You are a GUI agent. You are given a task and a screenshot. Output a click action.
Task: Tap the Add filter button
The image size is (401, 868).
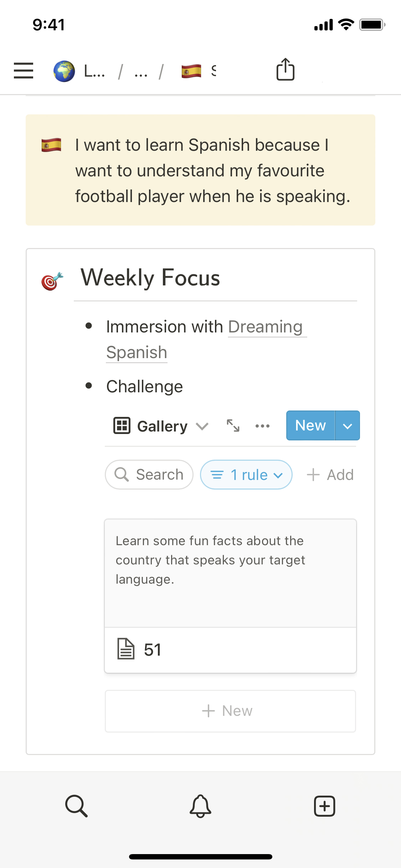click(x=330, y=475)
